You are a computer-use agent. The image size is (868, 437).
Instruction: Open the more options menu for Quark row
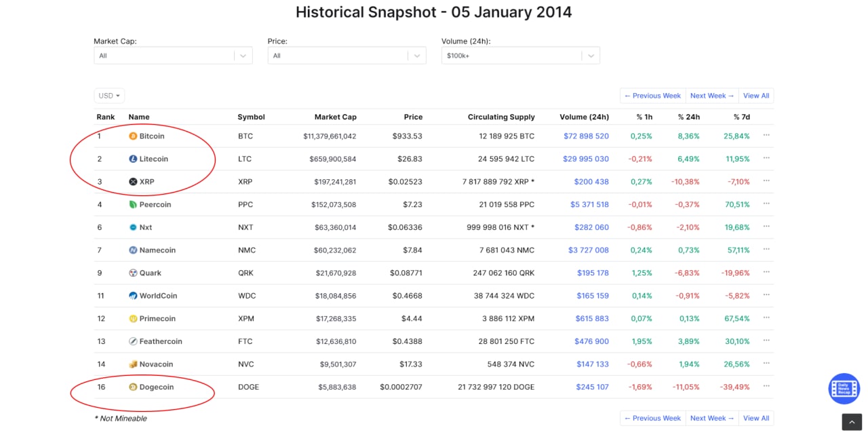click(766, 272)
